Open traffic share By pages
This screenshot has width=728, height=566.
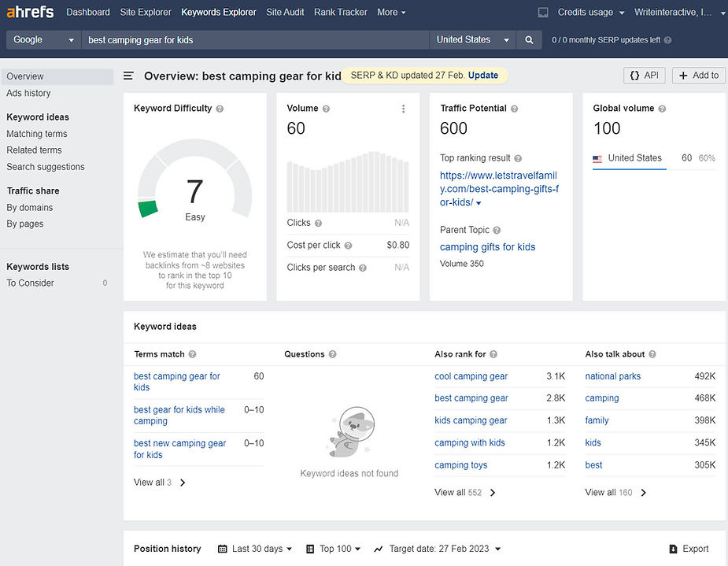(24, 224)
